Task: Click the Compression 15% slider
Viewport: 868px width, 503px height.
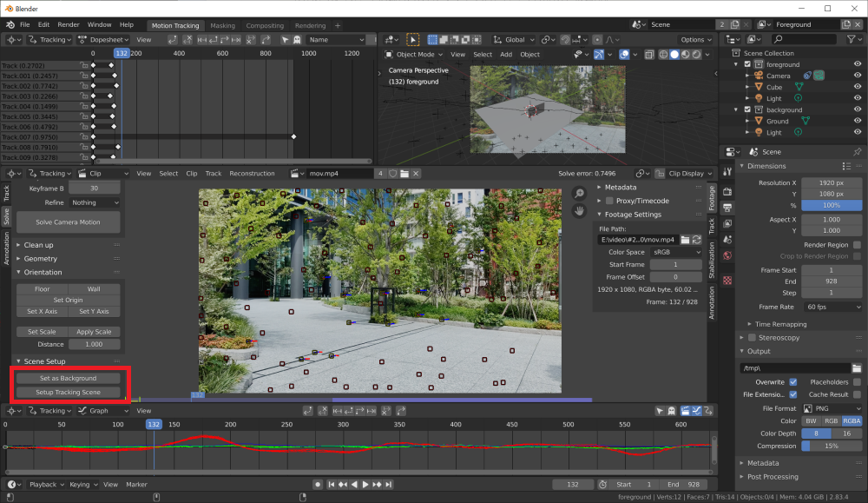Action: (x=832, y=446)
